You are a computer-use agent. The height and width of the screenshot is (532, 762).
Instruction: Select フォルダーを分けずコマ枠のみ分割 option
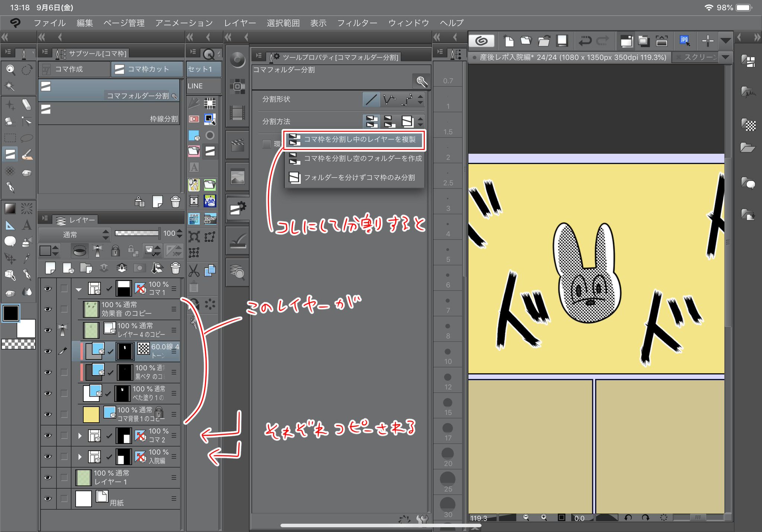tap(355, 178)
